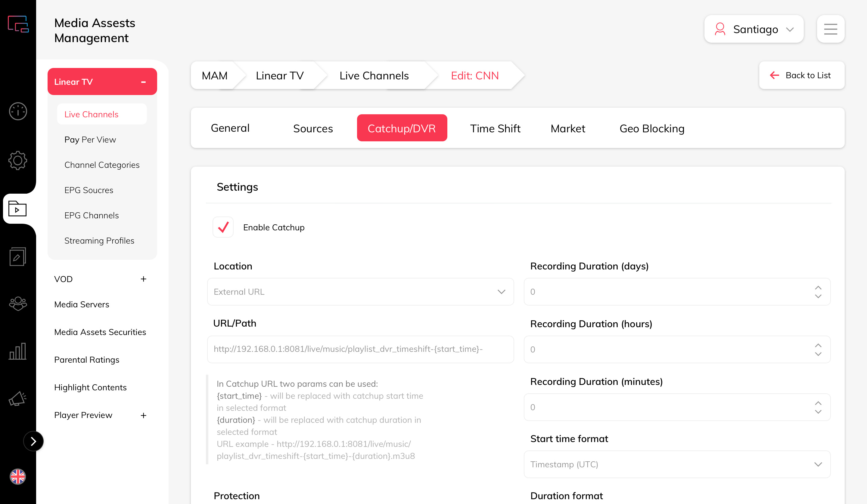Screen dimensions: 867x504
Task: Click the Back to List button
Action: click(801, 75)
